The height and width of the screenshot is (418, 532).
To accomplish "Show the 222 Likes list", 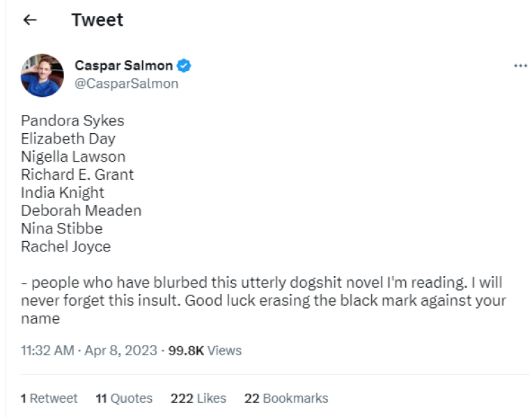I will (x=198, y=398).
